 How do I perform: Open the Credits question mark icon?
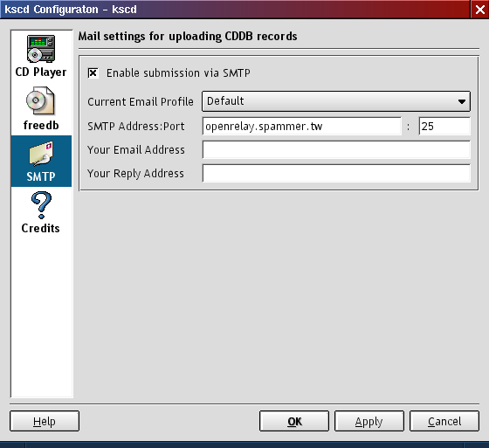coord(41,205)
